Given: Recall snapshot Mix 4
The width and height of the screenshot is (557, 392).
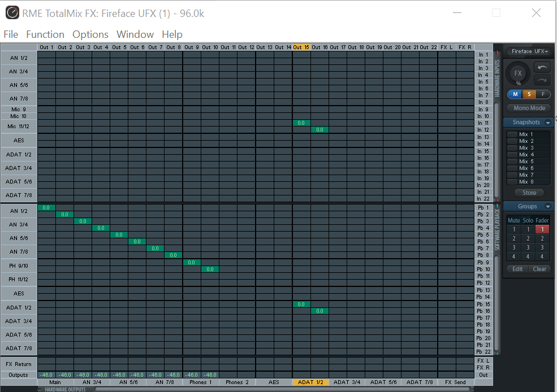Looking at the screenshot, I should click(x=528, y=154).
